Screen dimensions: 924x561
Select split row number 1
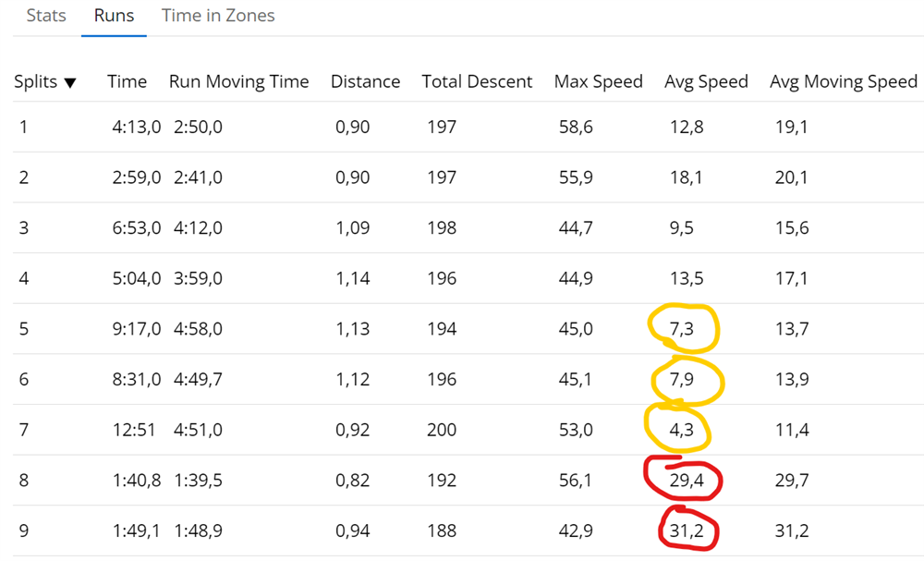coord(23,127)
